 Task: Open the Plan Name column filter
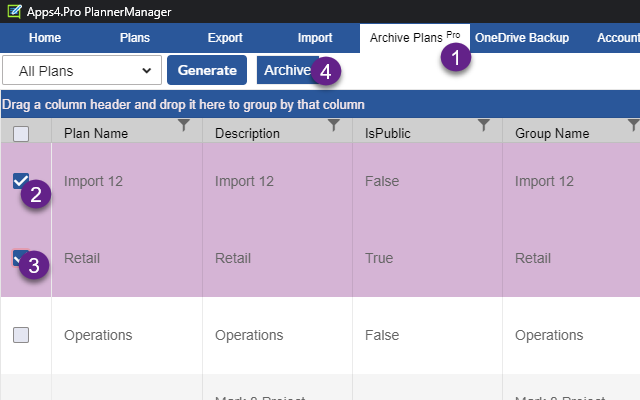183,125
